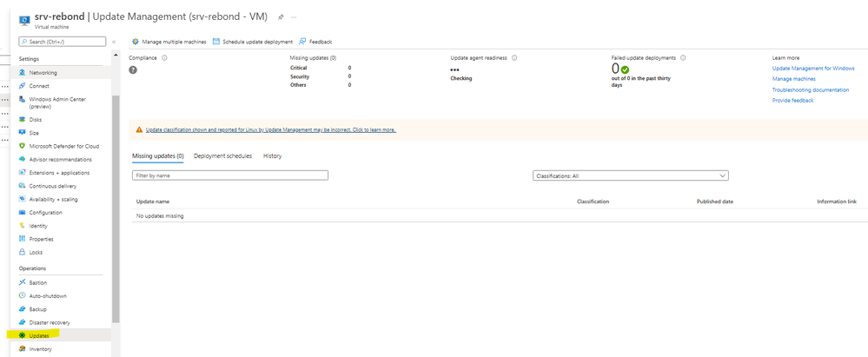The width and height of the screenshot is (868, 357).
Task: Open the ellipsis menu beside the title
Action: click(294, 17)
